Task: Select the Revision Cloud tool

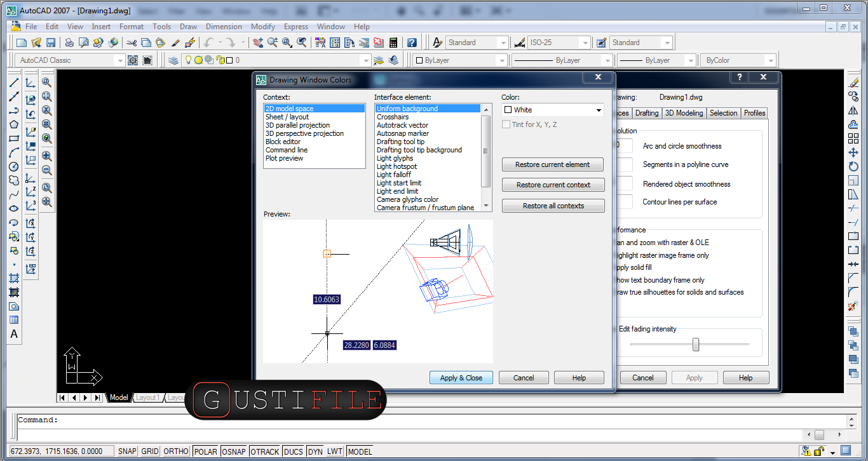Action: point(14,180)
